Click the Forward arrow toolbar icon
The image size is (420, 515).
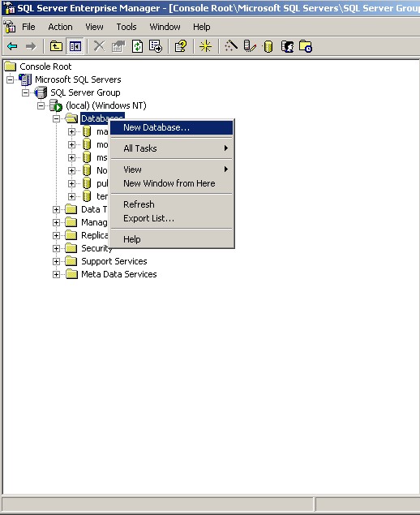[x=31, y=46]
